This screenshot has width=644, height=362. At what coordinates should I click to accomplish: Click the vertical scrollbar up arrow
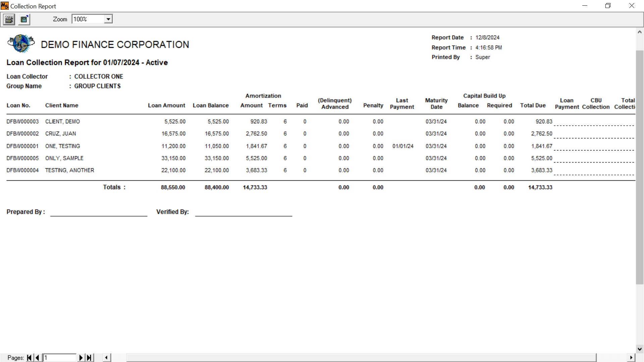click(x=640, y=32)
